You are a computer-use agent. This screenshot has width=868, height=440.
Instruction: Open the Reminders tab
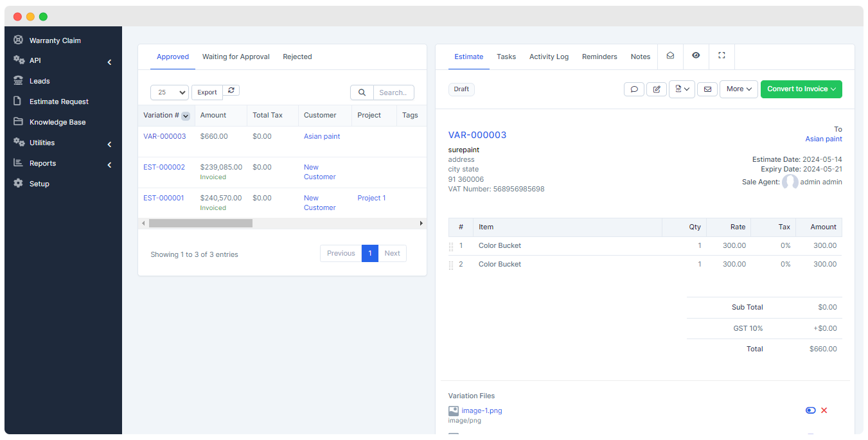tap(599, 57)
